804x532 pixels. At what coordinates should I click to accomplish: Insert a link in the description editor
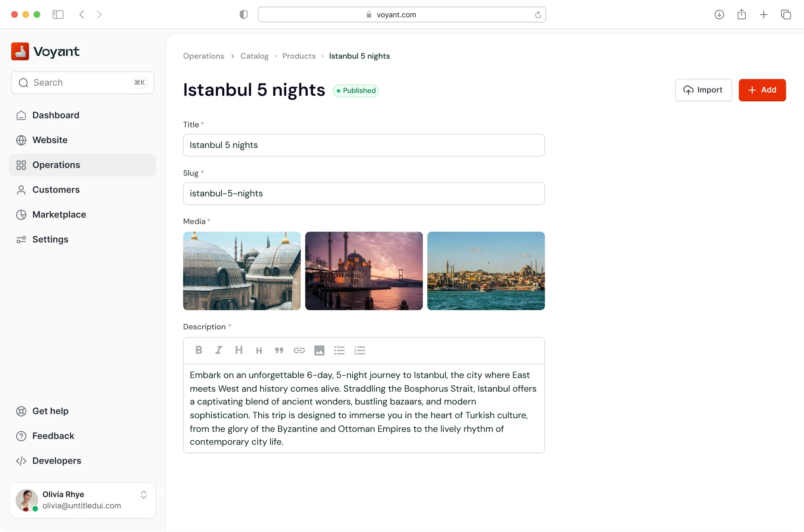tap(299, 350)
